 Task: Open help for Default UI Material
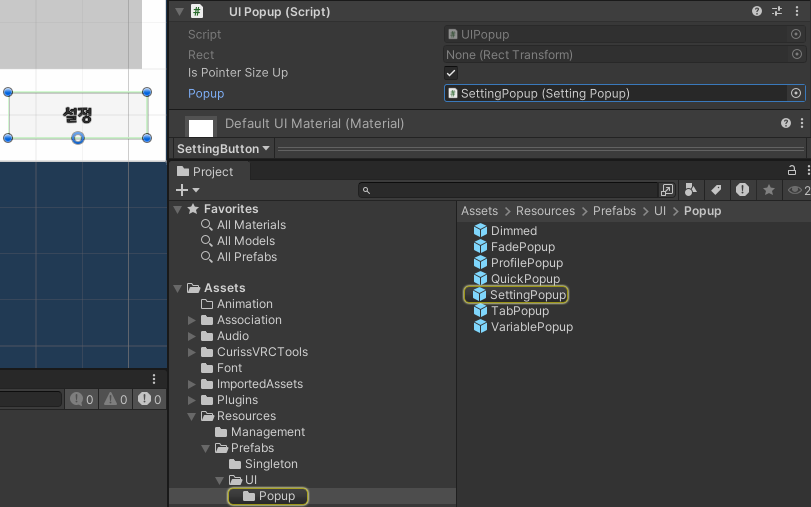(x=786, y=123)
